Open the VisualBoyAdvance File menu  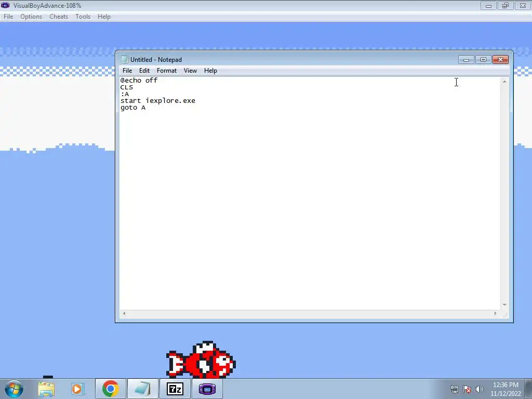pos(8,17)
